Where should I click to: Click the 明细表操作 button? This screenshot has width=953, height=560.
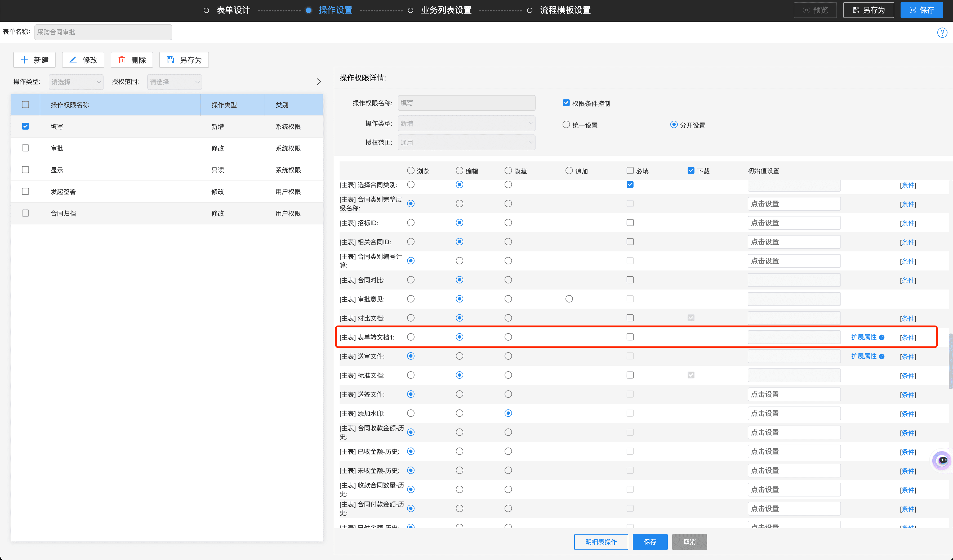[x=601, y=542]
